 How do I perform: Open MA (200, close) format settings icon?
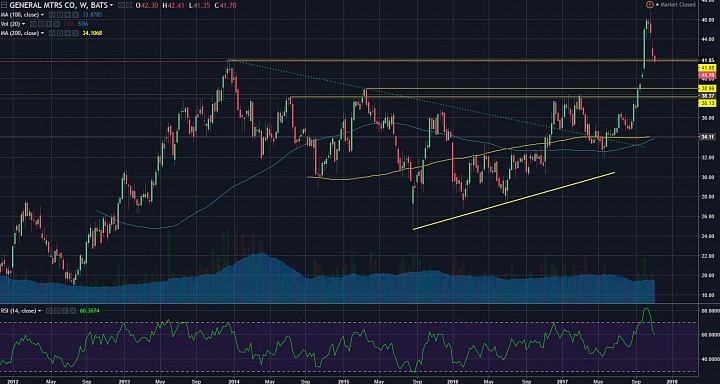[60, 33]
